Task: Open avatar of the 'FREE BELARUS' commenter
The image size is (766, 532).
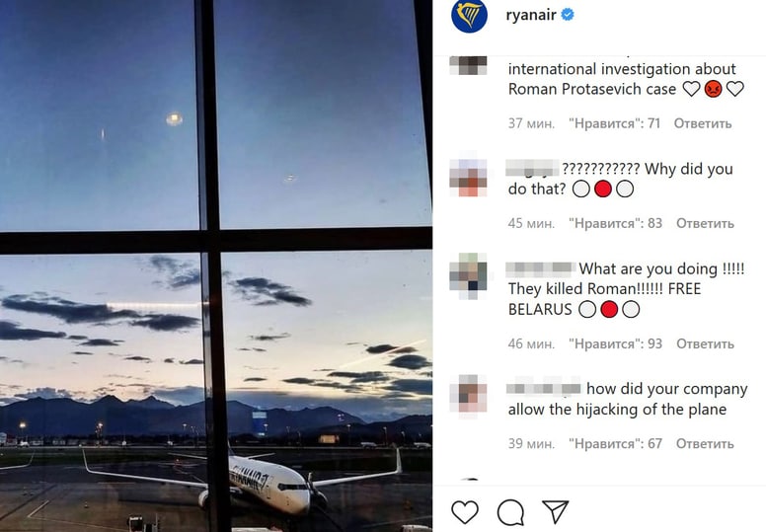Action: click(x=468, y=275)
